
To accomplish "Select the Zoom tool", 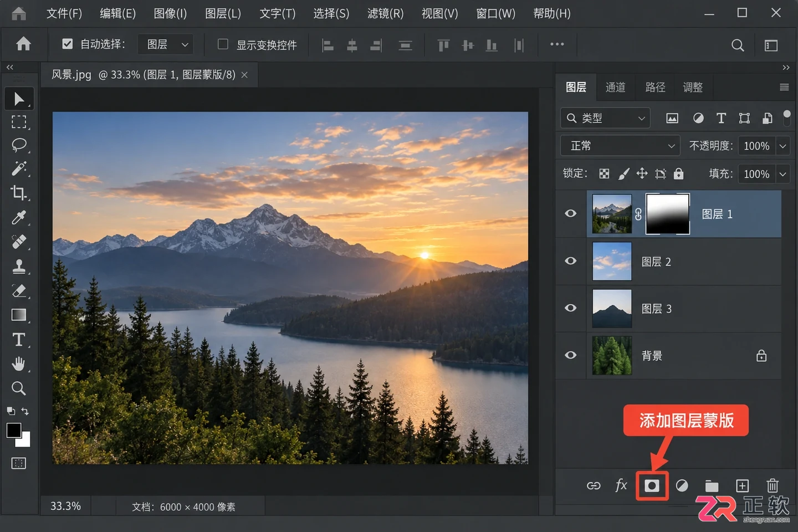I will [x=19, y=388].
